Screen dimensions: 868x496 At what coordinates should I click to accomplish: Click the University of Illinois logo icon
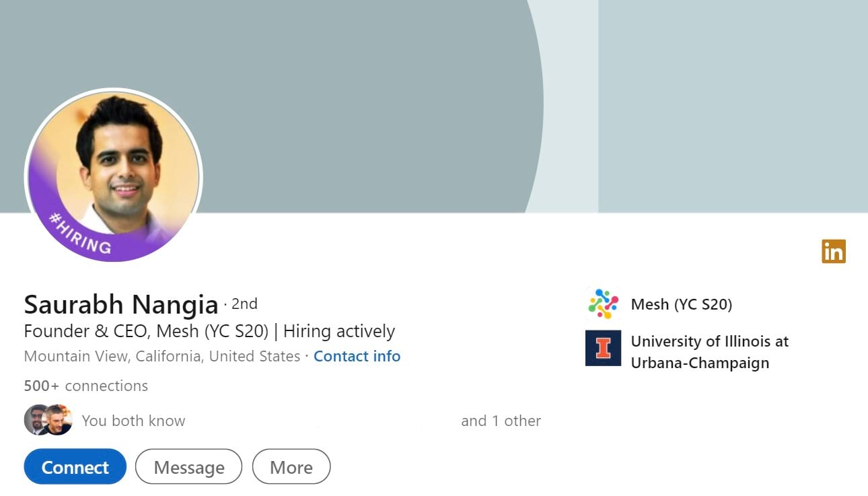pyautogui.click(x=603, y=348)
